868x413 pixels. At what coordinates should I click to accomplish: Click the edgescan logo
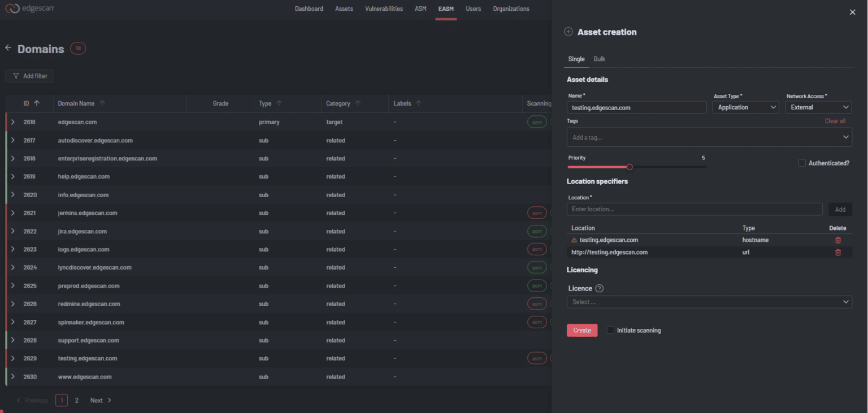click(29, 9)
